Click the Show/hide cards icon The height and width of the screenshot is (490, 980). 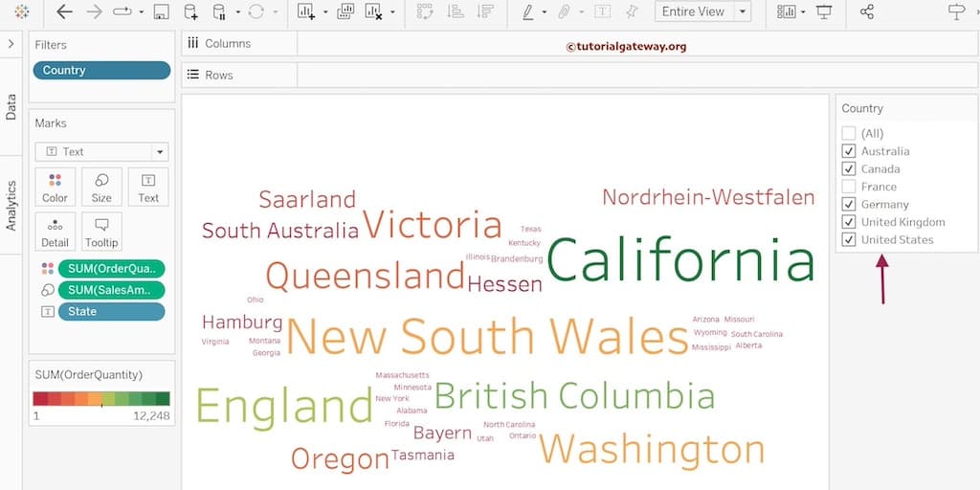787,11
